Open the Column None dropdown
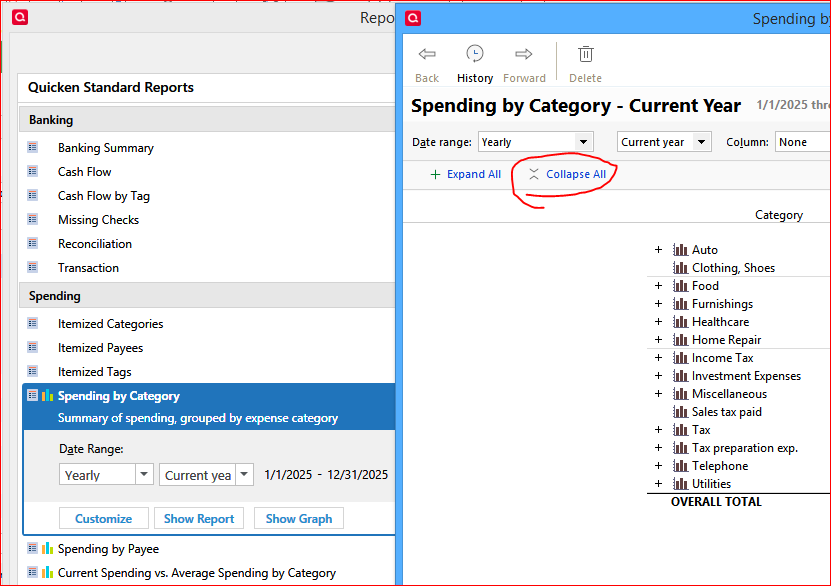This screenshot has height=586, width=831. coord(802,142)
